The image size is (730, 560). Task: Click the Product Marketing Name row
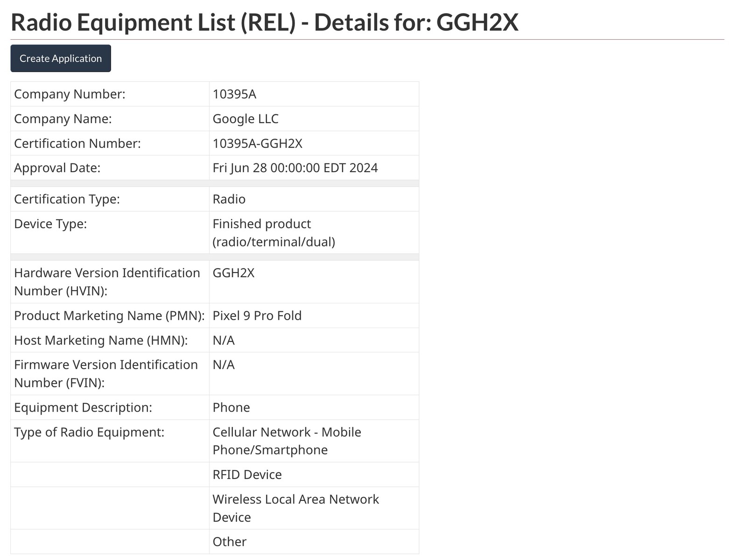(x=110, y=315)
